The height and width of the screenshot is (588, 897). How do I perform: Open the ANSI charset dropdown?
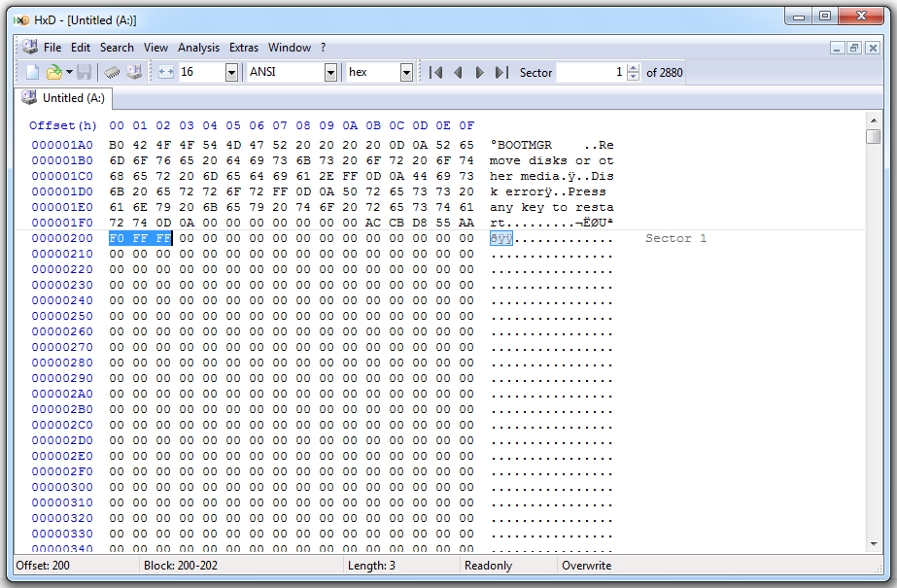coord(330,73)
